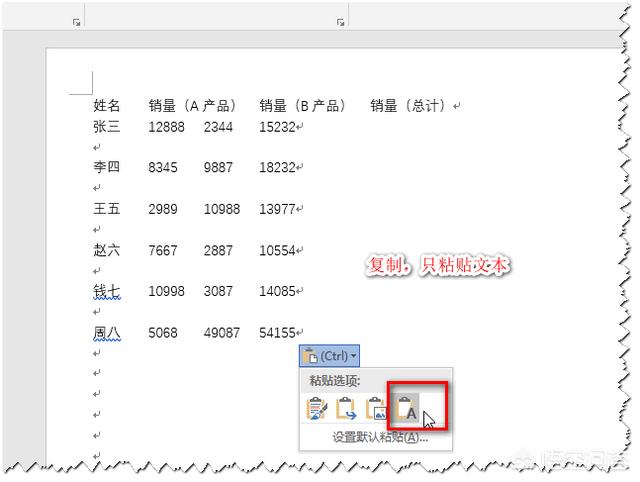Click the name 王五

pos(107,209)
